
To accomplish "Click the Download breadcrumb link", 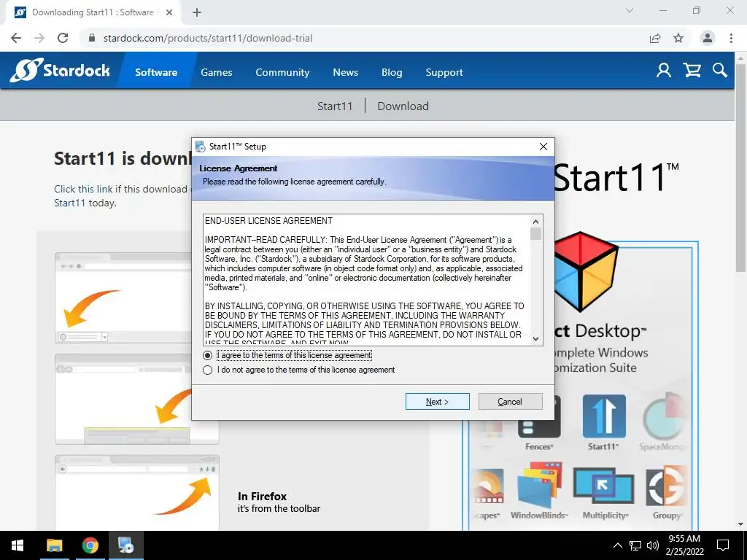I will click(x=403, y=106).
